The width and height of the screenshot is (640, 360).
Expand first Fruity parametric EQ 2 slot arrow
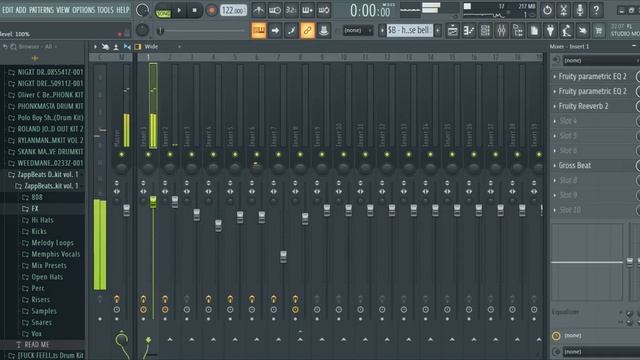click(555, 77)
